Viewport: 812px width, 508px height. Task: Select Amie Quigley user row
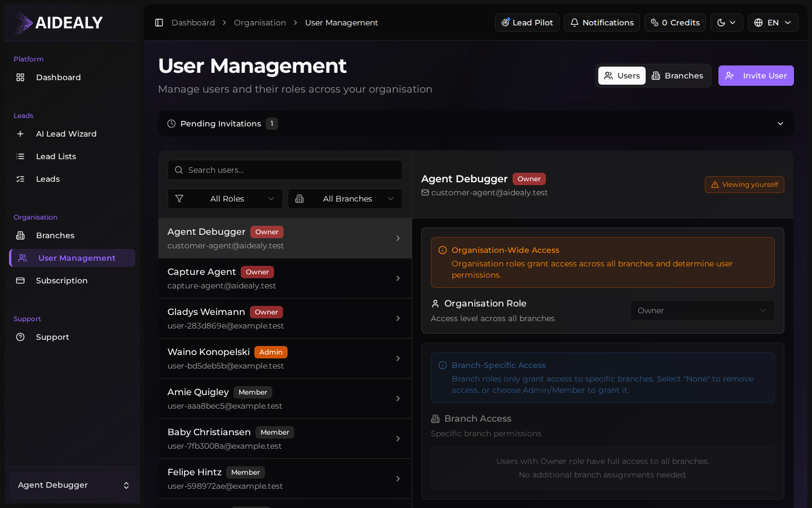[x=285, y=398]
